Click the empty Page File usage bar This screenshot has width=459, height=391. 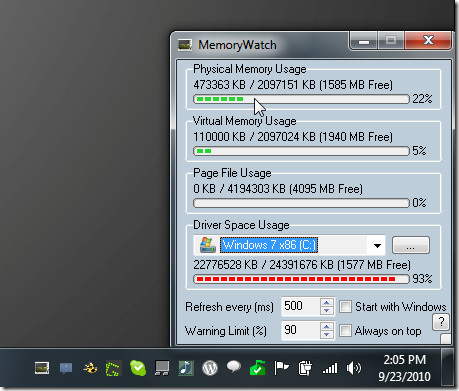pyautogui.click(x=301, y=203)
